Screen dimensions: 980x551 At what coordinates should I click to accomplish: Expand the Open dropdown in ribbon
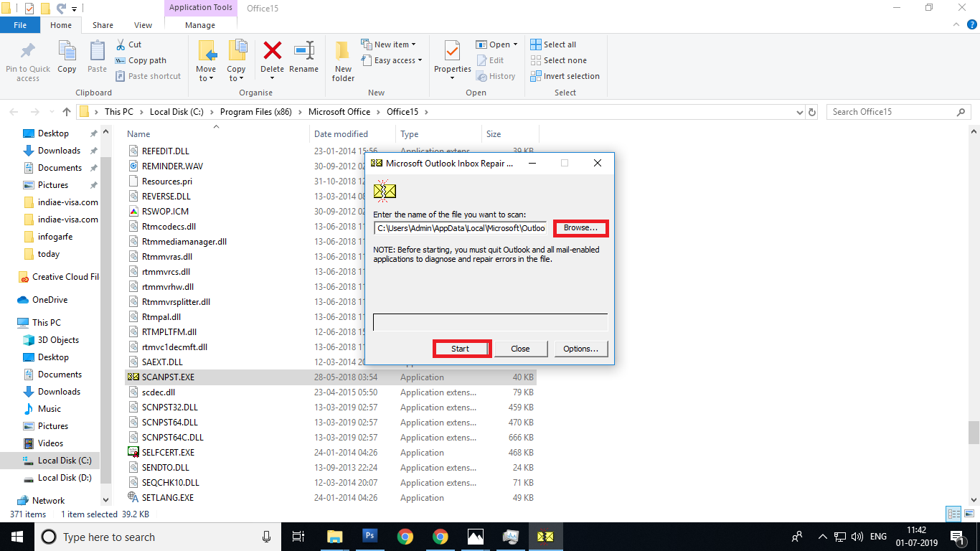[514, 44]
